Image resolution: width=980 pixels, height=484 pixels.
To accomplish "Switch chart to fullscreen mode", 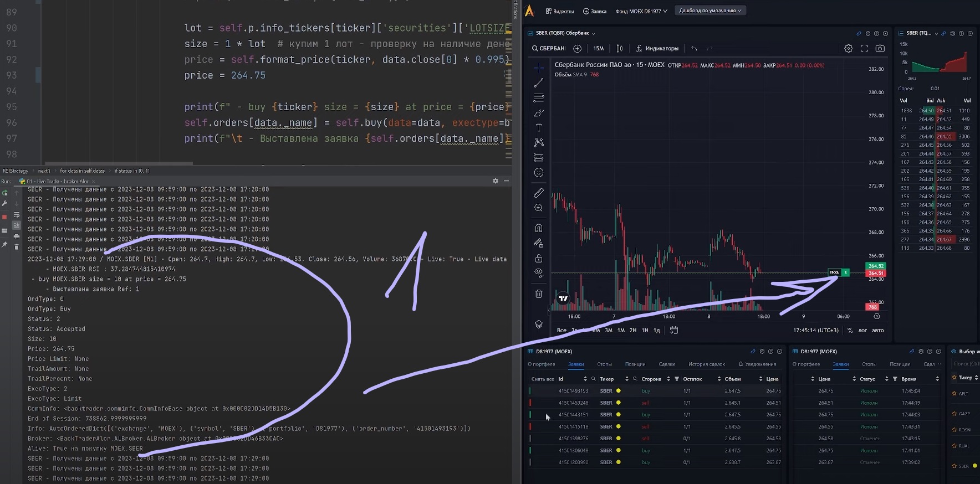I will (x=864, y=48).
